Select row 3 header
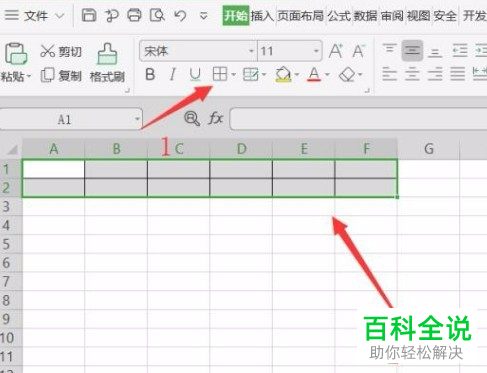The height and width of the screenshot is (373, 487). pos(11,207)
